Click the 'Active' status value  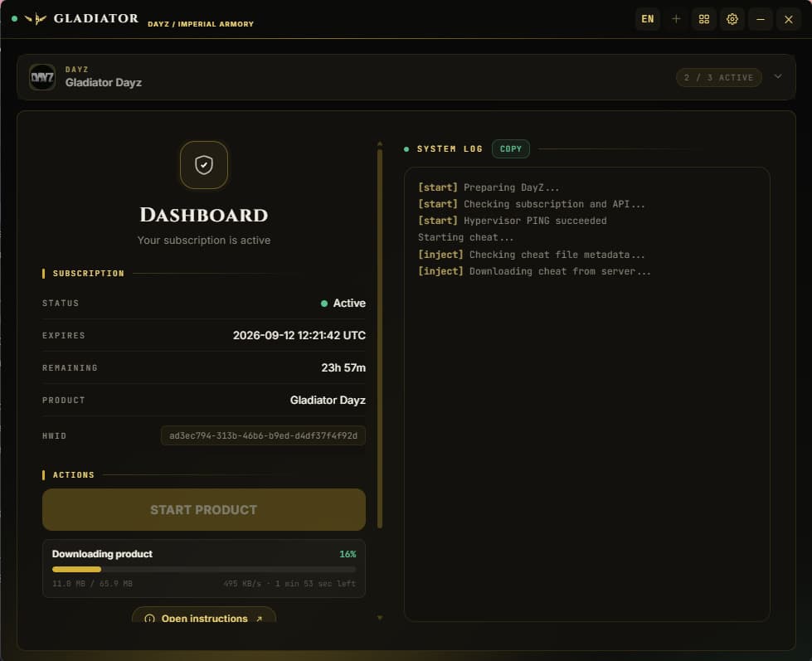349,304
